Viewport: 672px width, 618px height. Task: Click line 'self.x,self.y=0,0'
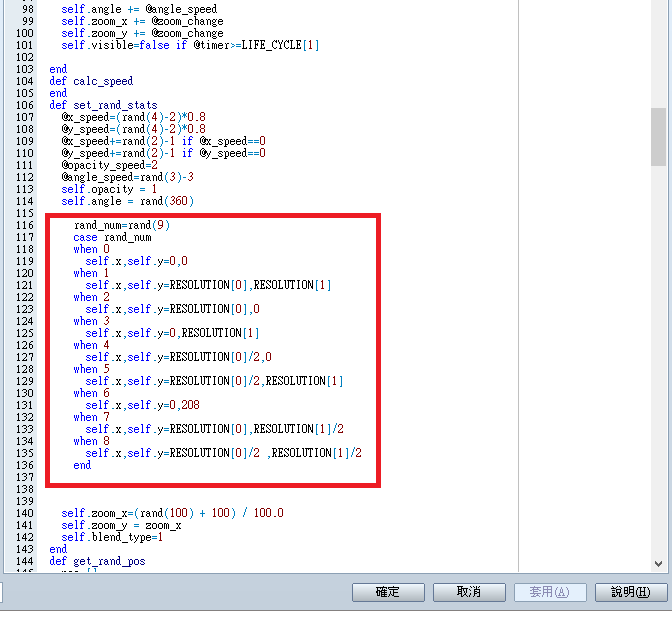pyautogui.click(x=136, y=261)
